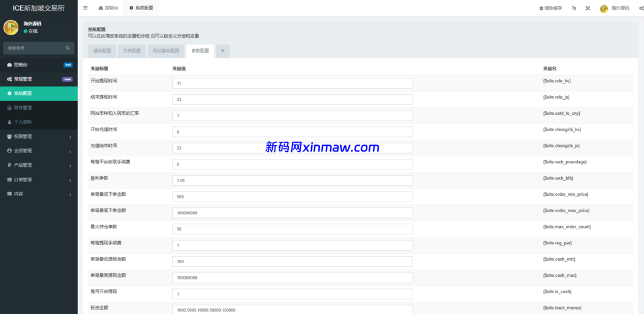Focus the 盈利参数 input showing 1.05
This screenshot has height=314, width=644.
click(x=292, y=180)
